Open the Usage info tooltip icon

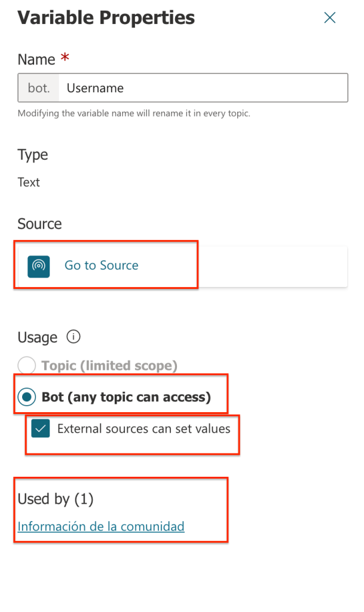click(74, 337)
